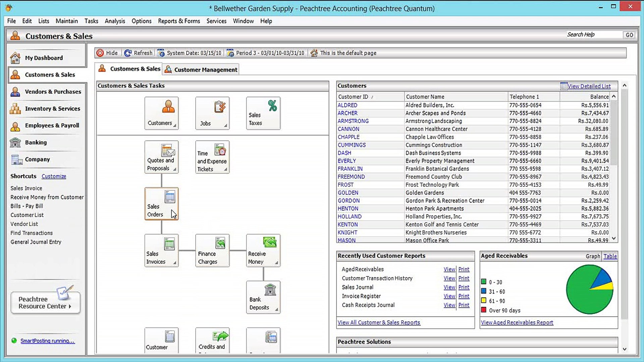Click the Hide toolbar button

coord(107,53)
